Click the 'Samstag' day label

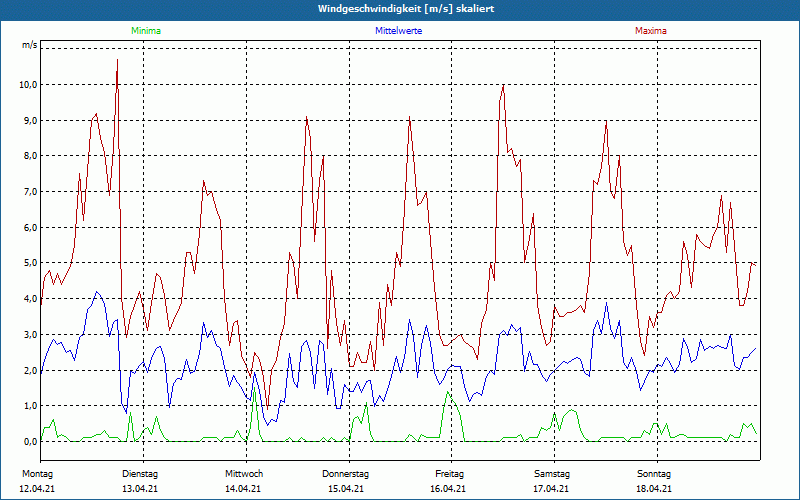[552, 474]
